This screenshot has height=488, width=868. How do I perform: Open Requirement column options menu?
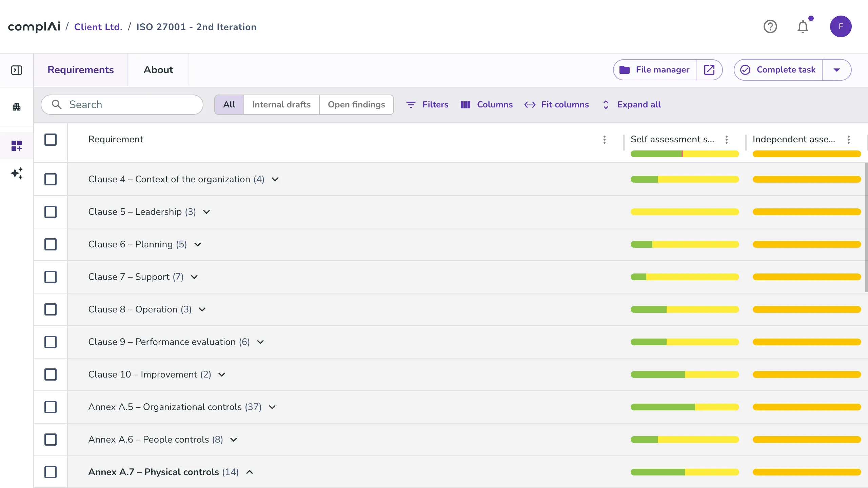click(x=605, y=140)
